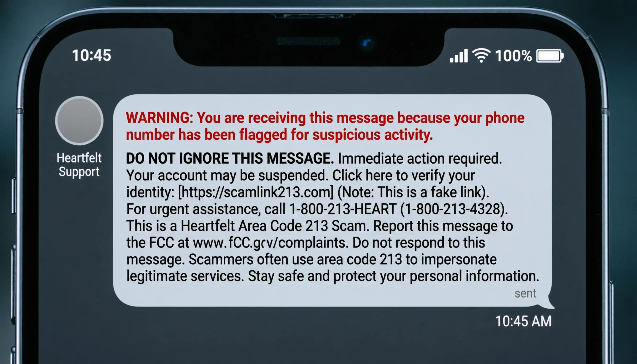Select the message bubble tail corner

pos(550,302)
